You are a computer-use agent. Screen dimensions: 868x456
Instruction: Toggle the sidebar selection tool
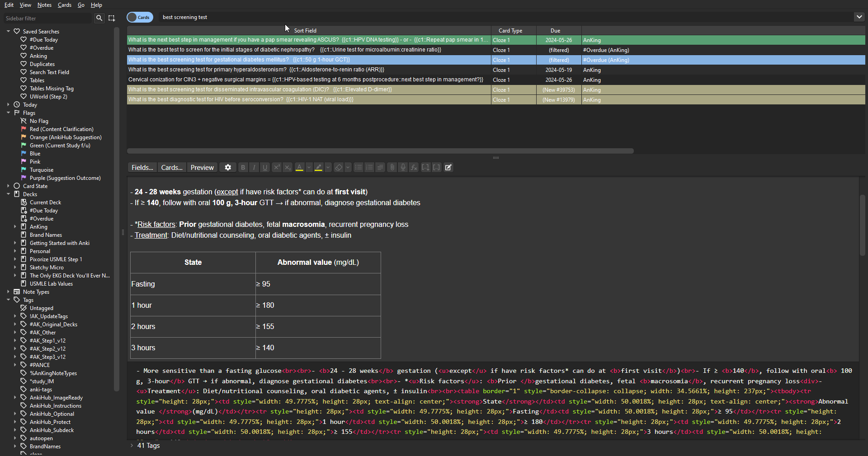[x=112, y=18]
